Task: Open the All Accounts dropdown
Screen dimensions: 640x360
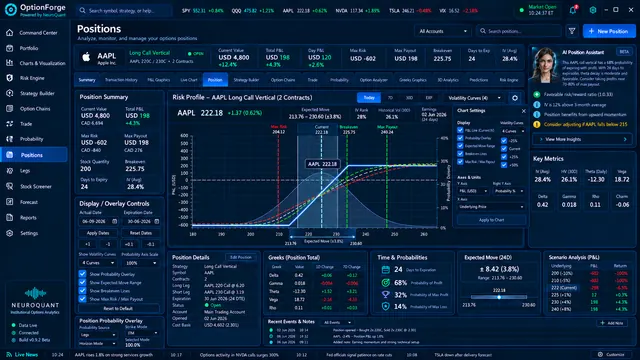Action: coord(443,31)
